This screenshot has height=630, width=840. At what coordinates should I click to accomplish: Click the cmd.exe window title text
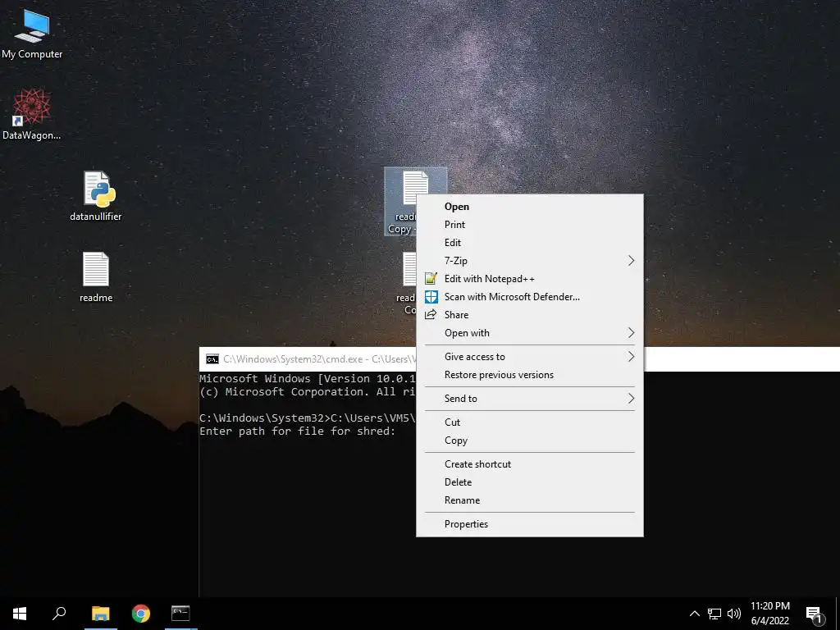pos(319,359)
